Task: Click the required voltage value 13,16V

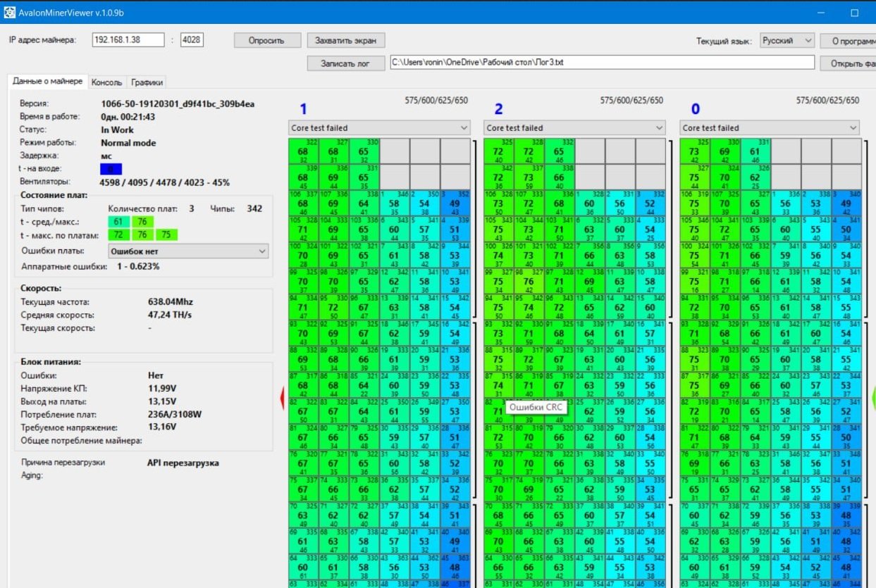Action: (161, 427)
